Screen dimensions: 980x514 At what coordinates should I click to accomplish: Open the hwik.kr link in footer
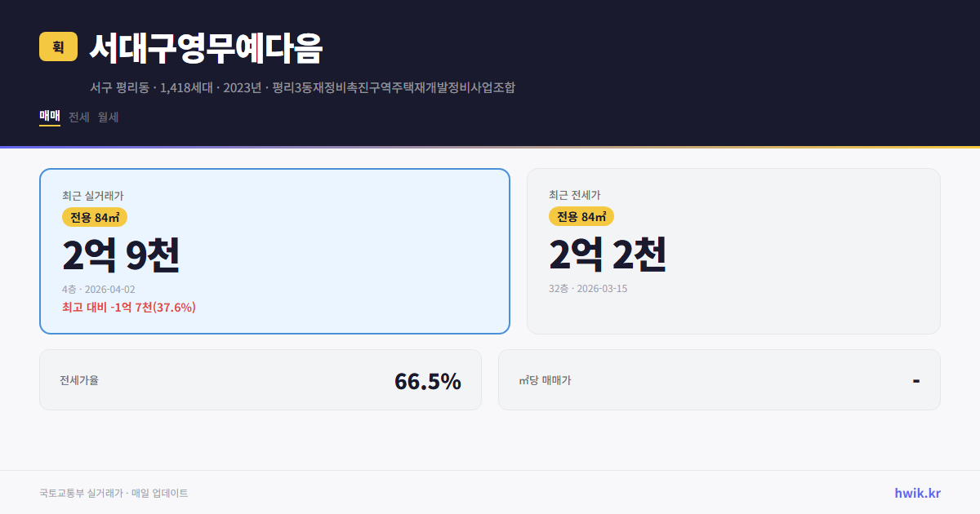point(916,492)
